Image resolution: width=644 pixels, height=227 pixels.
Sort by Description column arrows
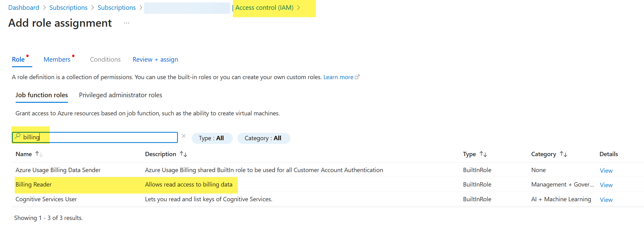coord(183,154)
